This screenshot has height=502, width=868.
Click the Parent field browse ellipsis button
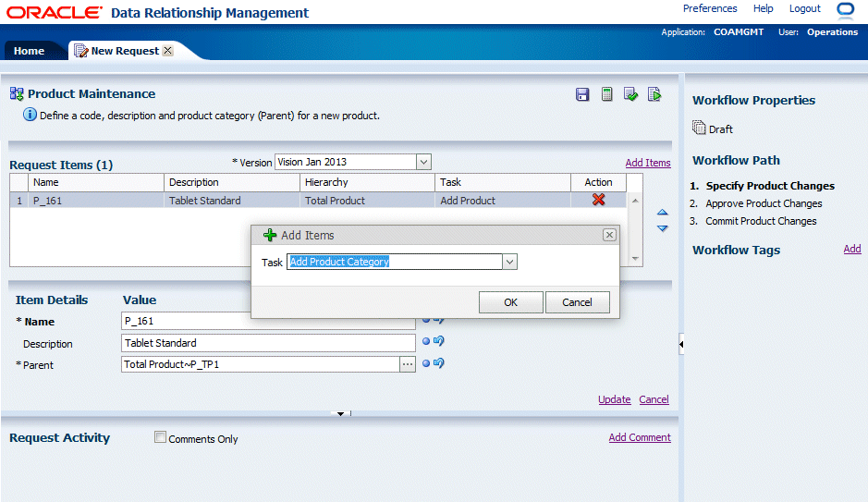click(408, 364)
